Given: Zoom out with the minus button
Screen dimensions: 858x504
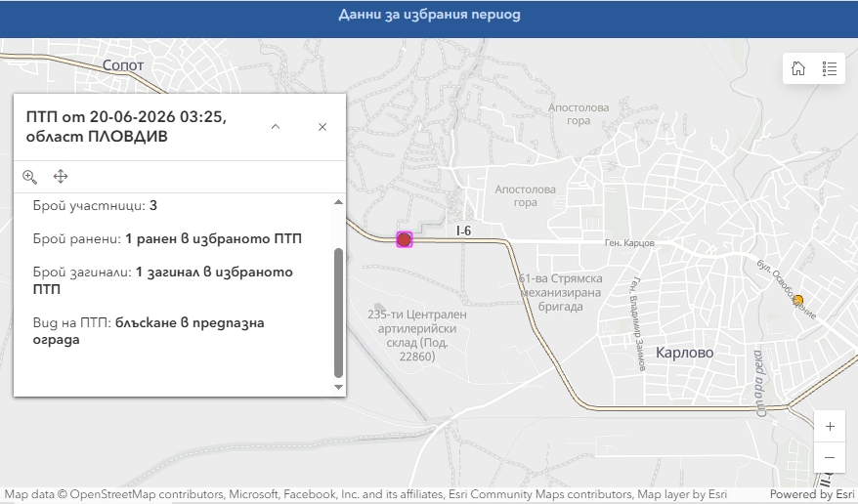Looking at the screenshot, I should coord(830,457).
